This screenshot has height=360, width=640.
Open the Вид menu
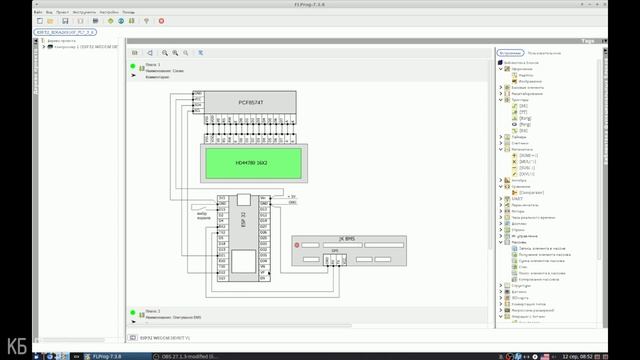click(x=49, y=12)
